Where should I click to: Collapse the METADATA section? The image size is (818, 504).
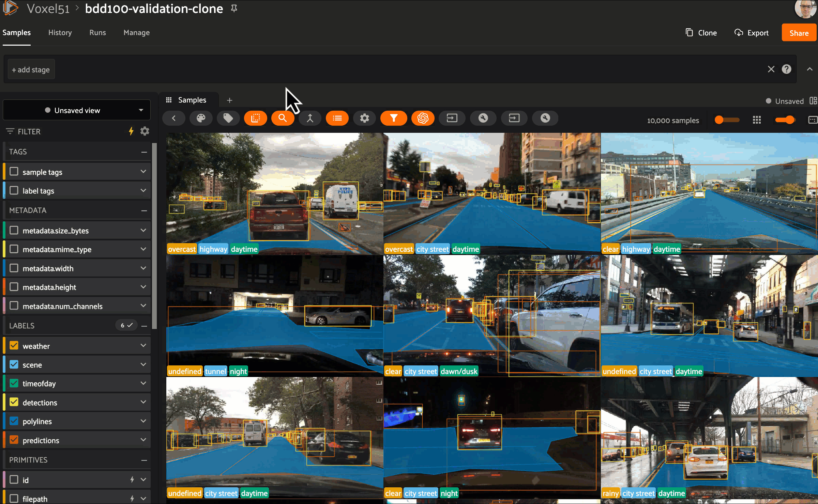click(144, 210)
